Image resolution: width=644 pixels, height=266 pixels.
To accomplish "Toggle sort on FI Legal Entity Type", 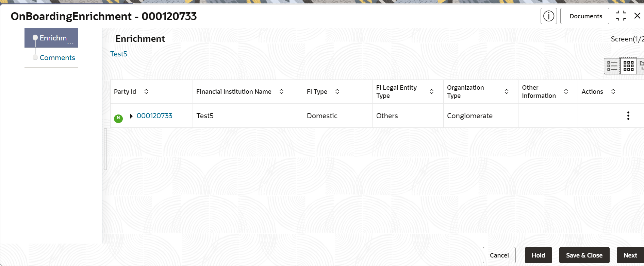I will coord(431,91).
